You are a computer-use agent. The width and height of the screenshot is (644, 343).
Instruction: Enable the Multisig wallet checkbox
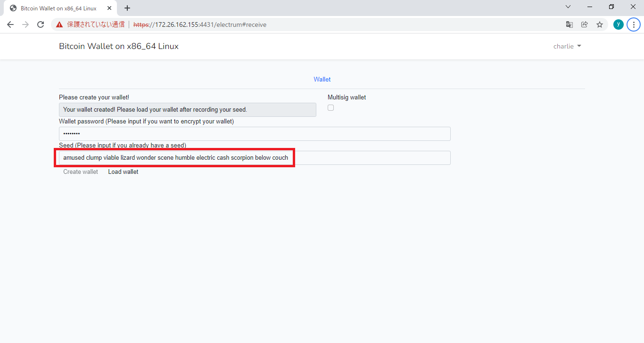[330, 107]
